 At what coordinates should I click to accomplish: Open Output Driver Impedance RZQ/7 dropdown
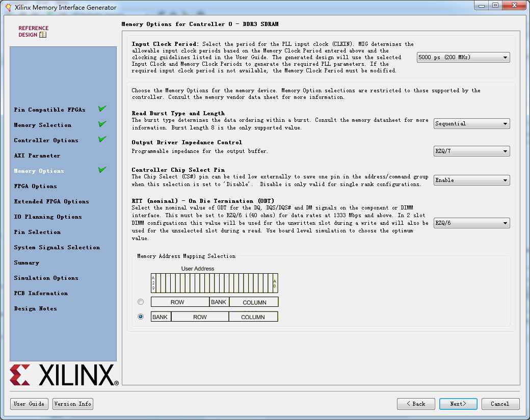[471, 151]
